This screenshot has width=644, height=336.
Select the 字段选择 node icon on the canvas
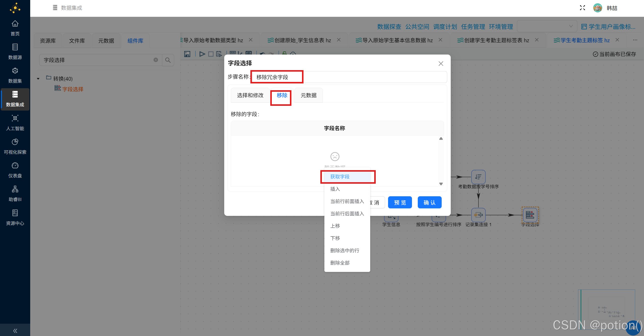pos(530,215)
